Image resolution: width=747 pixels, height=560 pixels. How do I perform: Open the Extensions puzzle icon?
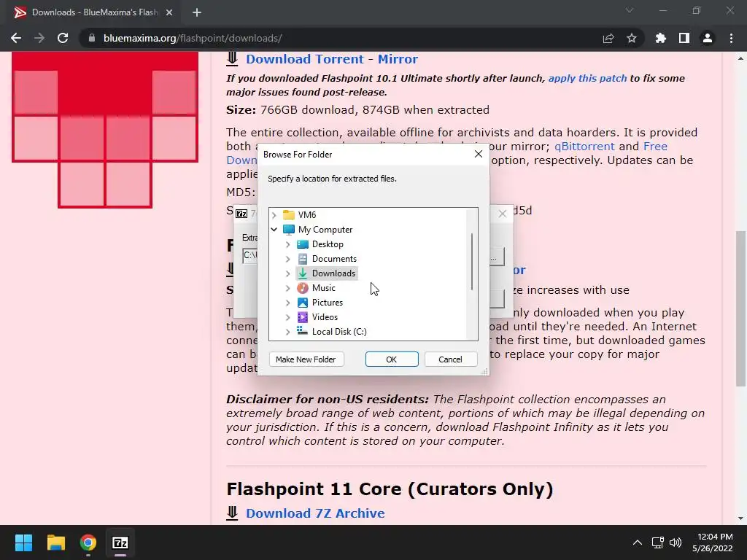661,38
